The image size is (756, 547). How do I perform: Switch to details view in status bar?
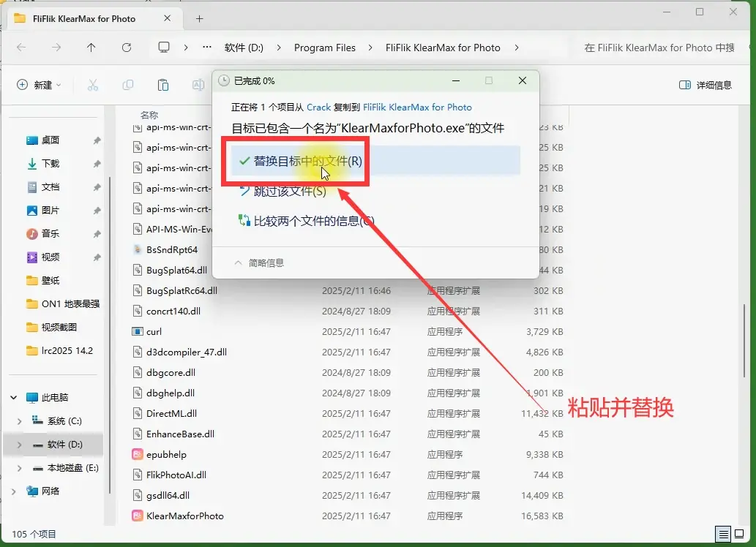click(x=723, y=534)
